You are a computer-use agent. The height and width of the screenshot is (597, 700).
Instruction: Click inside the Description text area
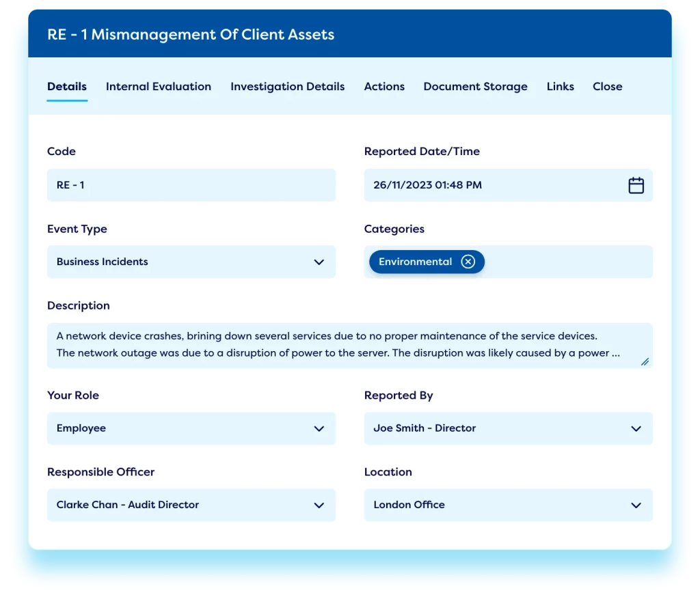point(342,344)
